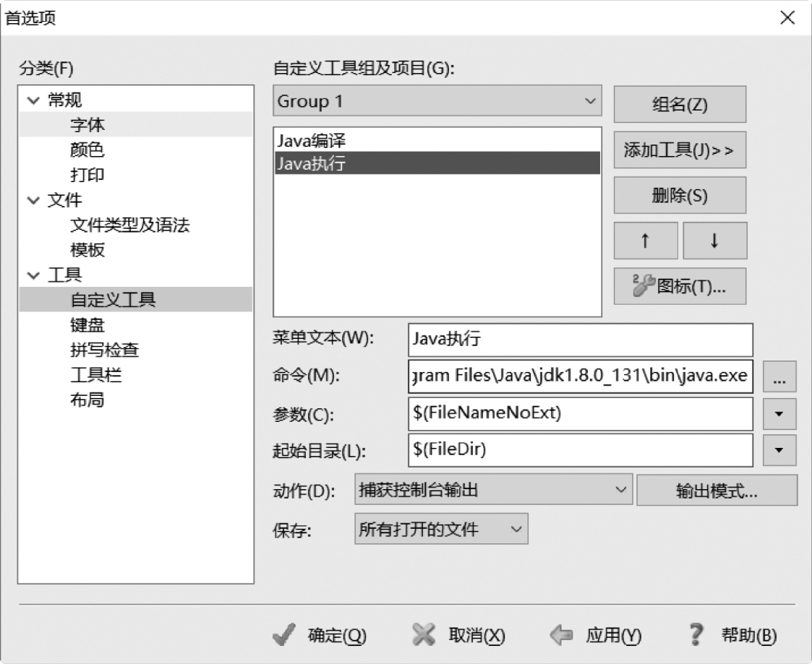Click the 输出模式... button

[x=717, y=490]
